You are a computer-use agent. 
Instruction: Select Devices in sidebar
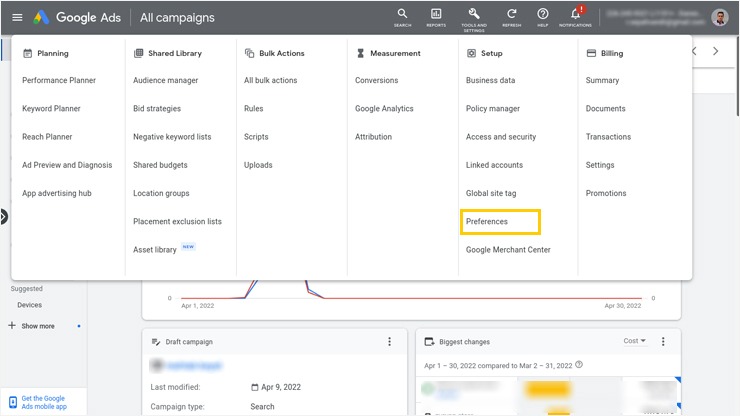pyautogui.click(x=29, y=305)
